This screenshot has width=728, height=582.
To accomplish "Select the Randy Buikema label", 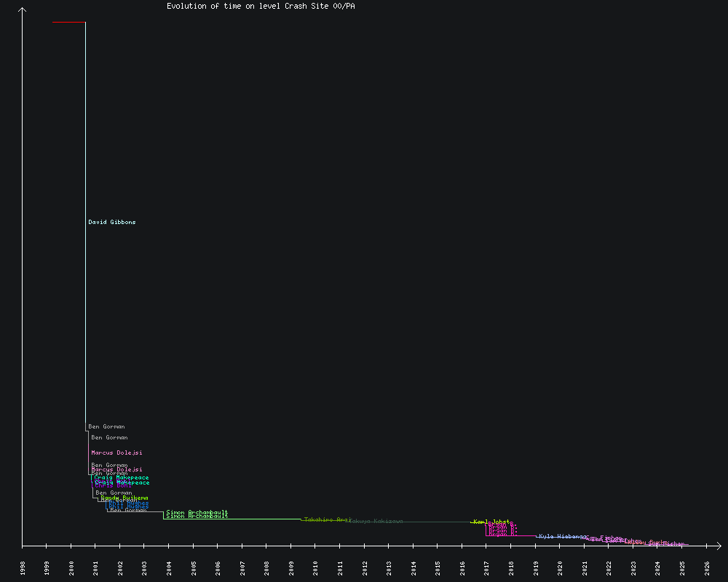I will click(x=124, y=498).
